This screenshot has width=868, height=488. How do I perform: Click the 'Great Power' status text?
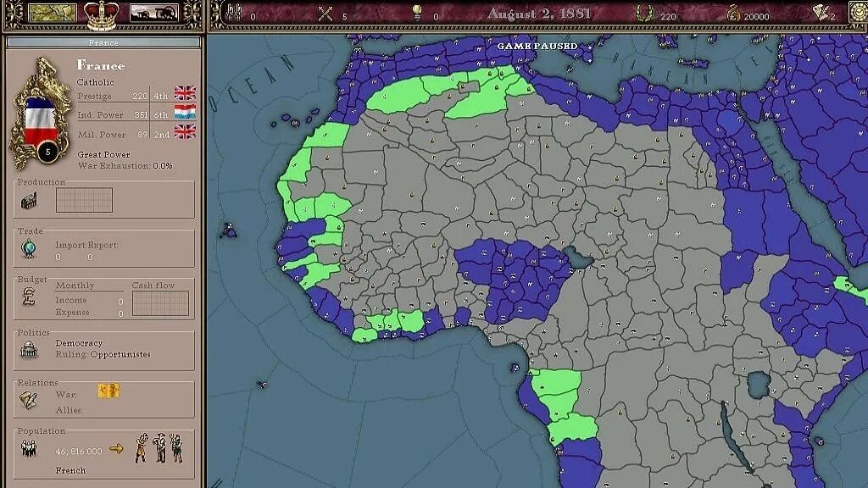[x=103, y=154]
